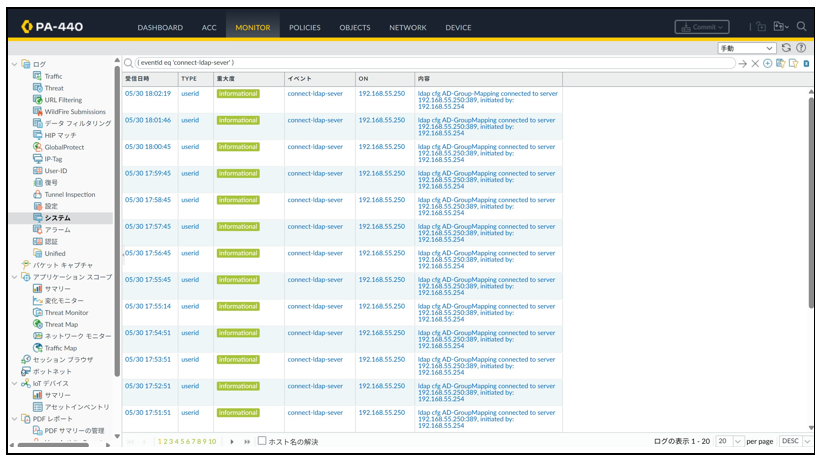Switch to the NETWORK tab
Viewport: 817px width, 460px height.
(407, 28)
